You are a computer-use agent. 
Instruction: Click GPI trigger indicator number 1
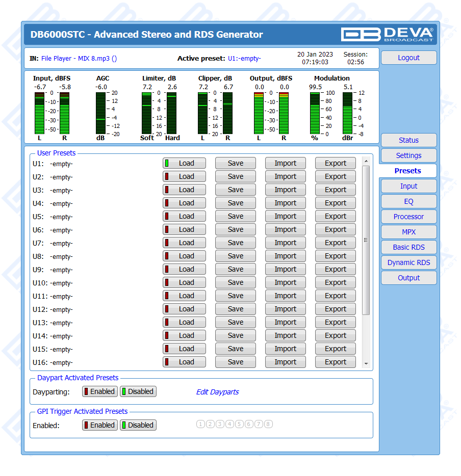click(x=200, y=424)
